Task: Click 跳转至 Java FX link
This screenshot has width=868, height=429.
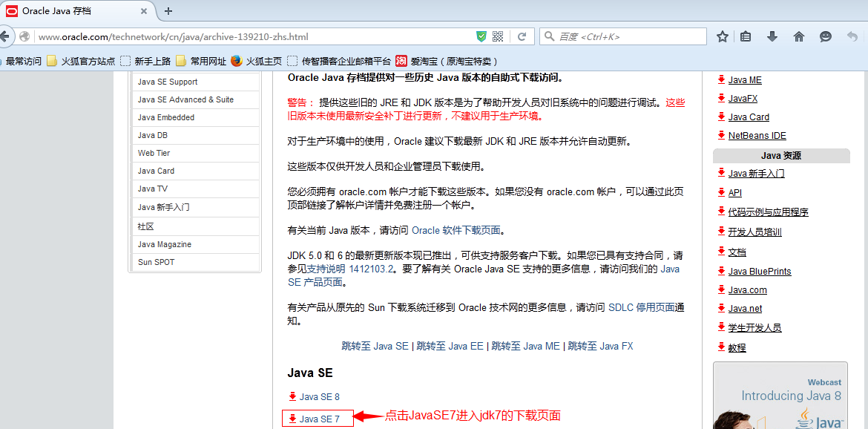Action: tap(601, 346)
